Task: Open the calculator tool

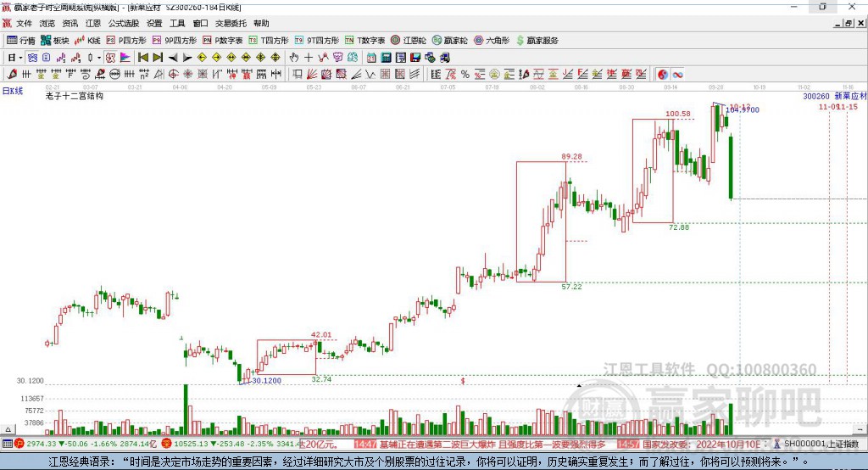Action: tap(386, 58)
